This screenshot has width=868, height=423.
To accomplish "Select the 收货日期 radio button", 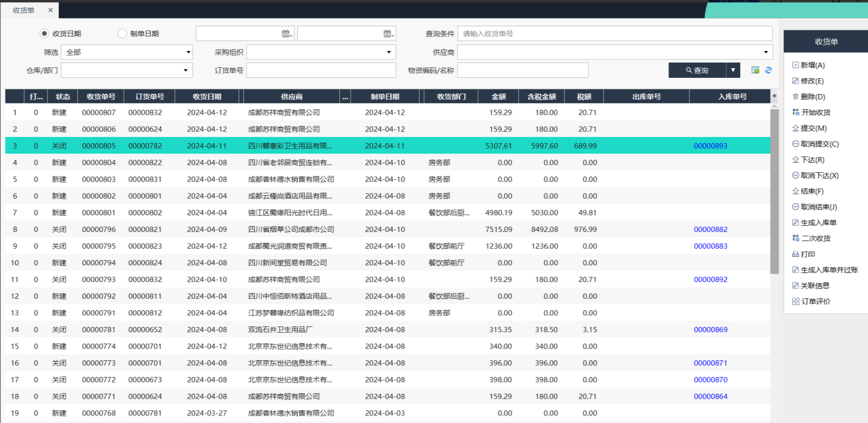I will (x=44, y=33).
